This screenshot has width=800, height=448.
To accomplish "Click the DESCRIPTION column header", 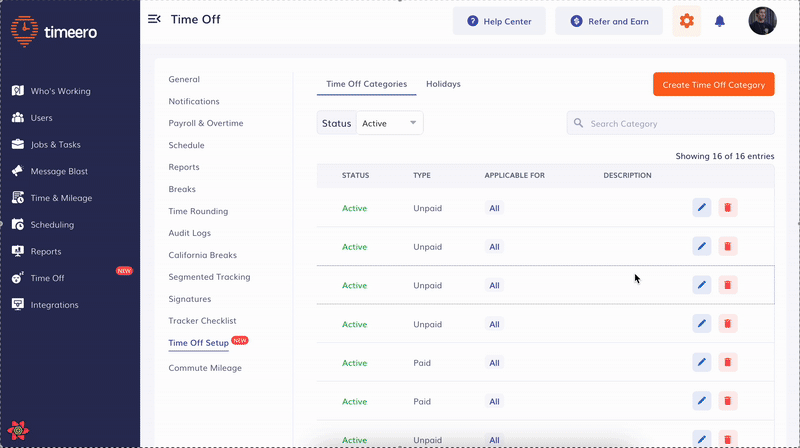I will 627,175.
